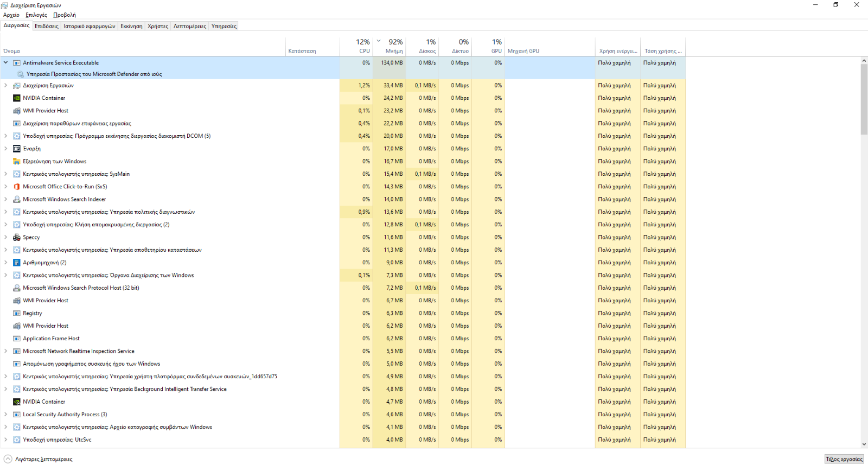
Task: Click the SysMain service host gear icon
Action: click(17, 174)
